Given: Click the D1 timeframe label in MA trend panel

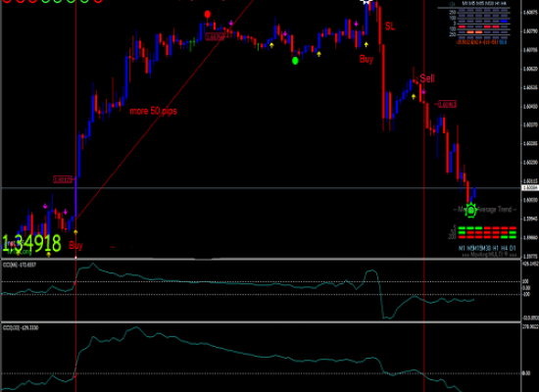Looking at the screenshot, I should [513, 248].
